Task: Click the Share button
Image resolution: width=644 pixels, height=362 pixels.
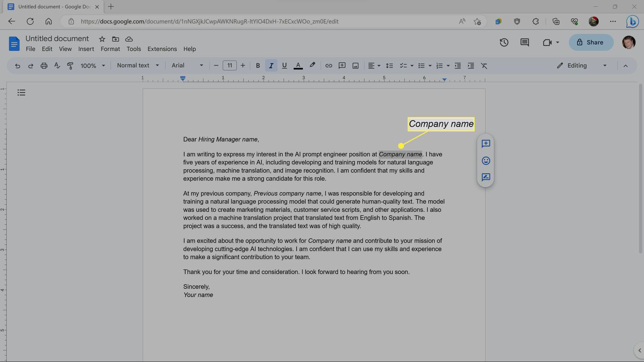Action: [x=591, y=42]
